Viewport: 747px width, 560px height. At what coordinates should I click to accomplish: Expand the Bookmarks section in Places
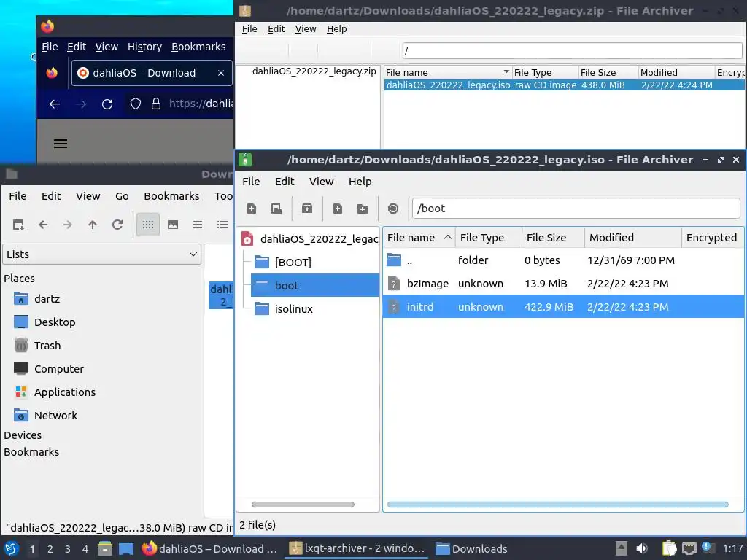(x=31, y=452)
